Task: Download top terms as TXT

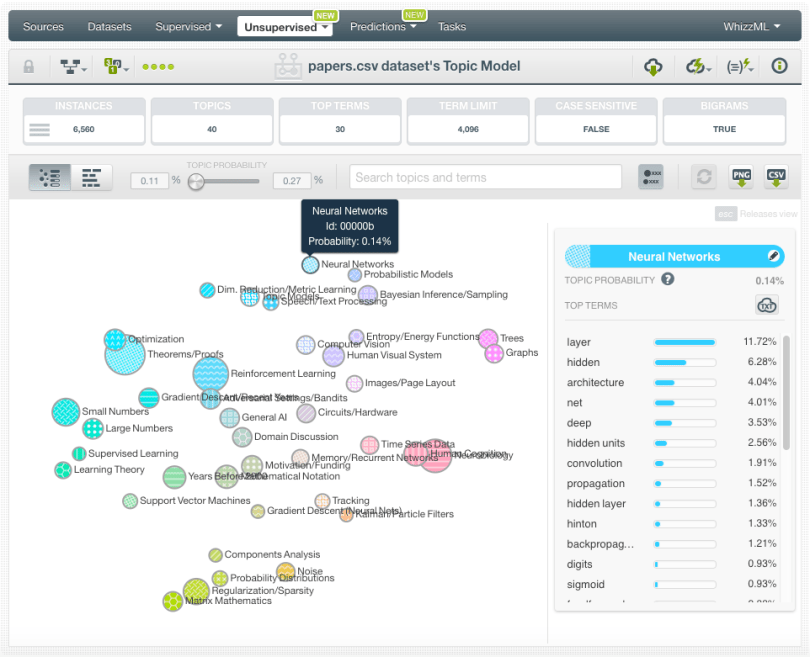Action: 767,306
